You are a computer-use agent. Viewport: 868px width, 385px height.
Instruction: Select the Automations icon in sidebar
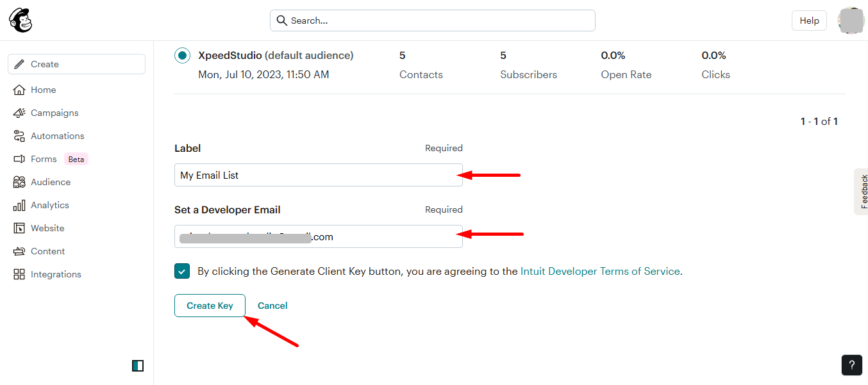click(57, 135)
